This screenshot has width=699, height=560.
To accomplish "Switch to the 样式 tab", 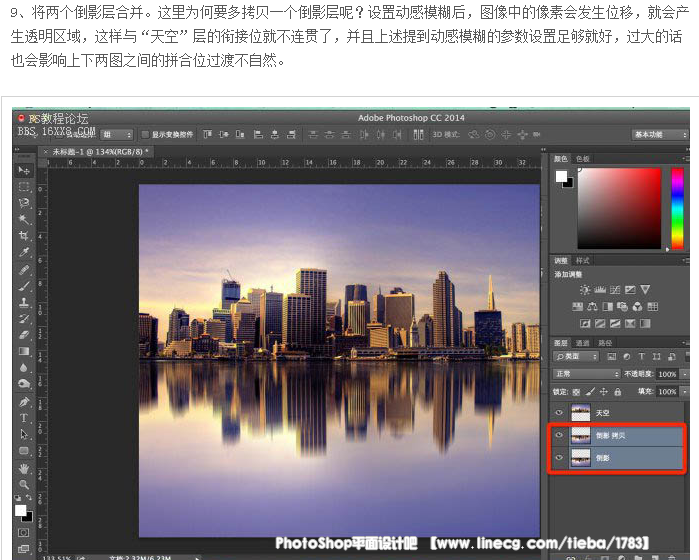I will (x=582, y=260).
